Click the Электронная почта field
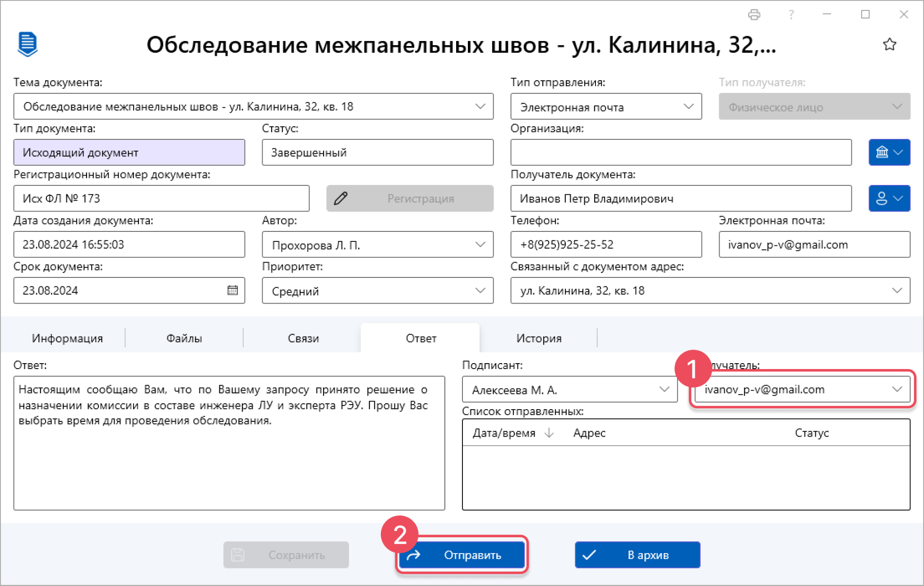The height and width of the screenshot is (586, 924). tap(814, 244)
